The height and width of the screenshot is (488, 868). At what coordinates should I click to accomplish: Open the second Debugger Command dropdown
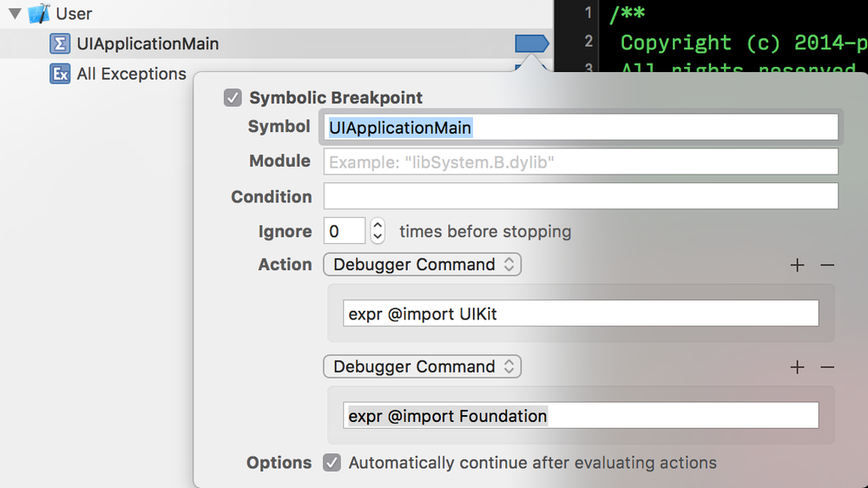[422, 366]
